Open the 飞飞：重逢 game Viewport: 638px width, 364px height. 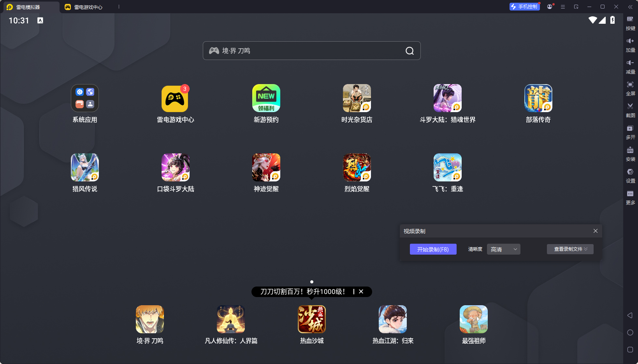(x=448, y=167)
